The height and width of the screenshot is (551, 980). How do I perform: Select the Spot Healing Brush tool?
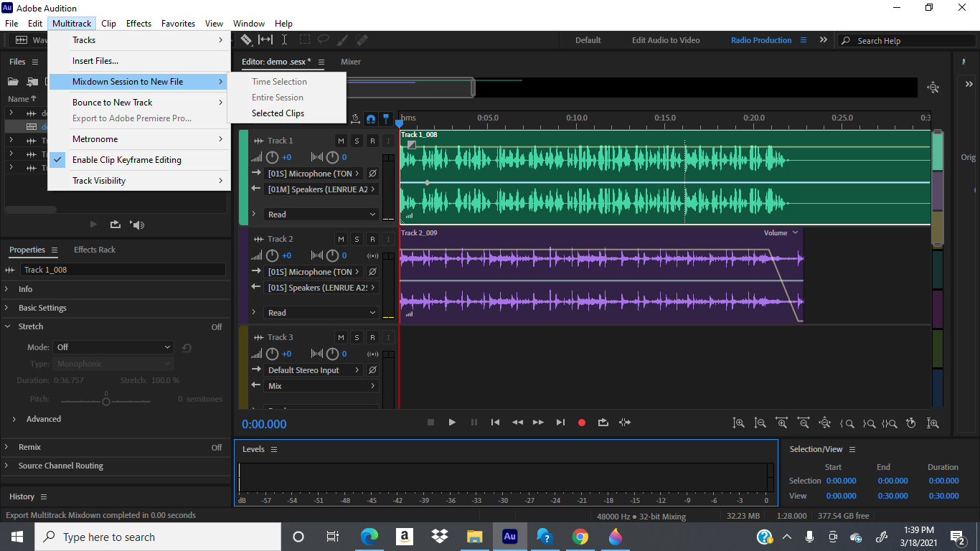[x=360, y=40]
